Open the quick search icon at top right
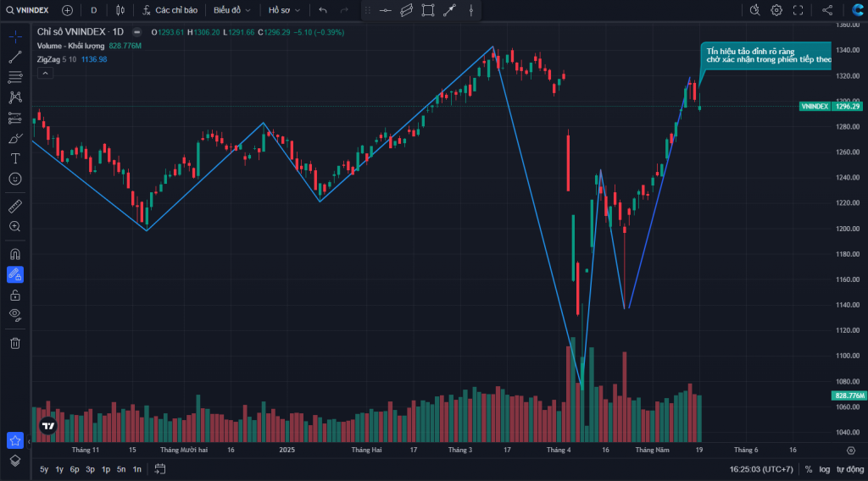This screenshot has height=481, width=868. tap(755, 10)
